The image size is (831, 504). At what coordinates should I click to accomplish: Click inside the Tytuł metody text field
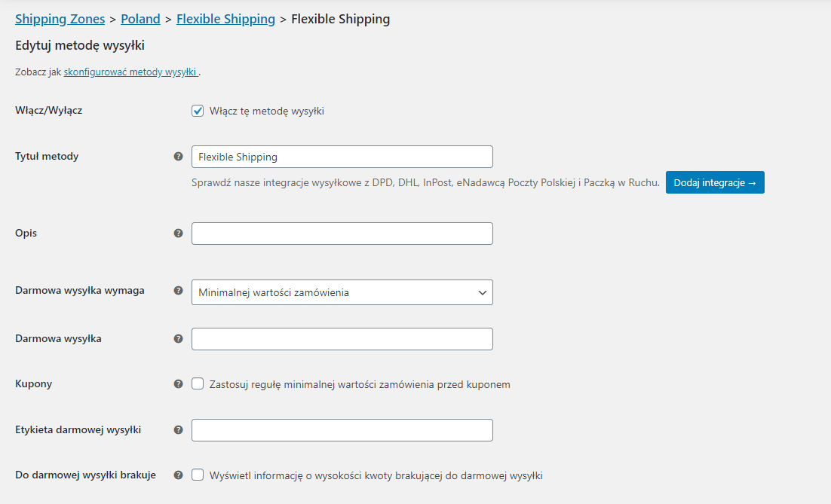[x=342, y=156]
